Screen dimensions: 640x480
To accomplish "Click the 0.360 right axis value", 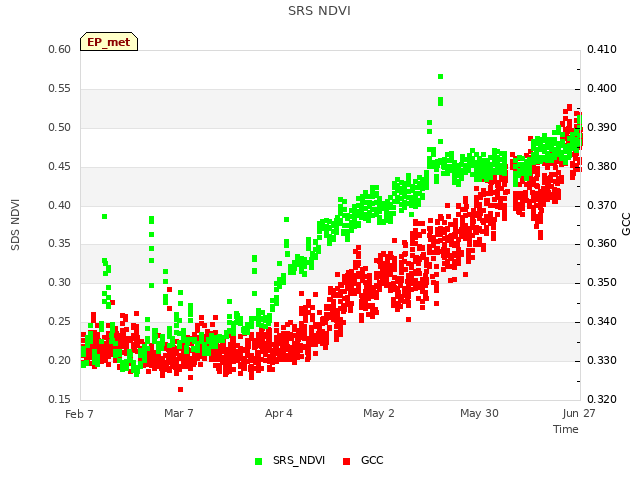I will [x=602, y=244].
